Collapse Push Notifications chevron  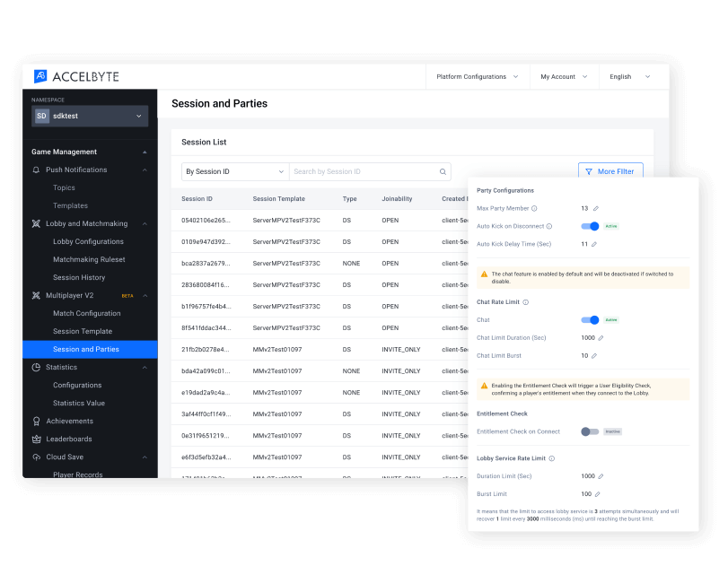coord(145,170)
